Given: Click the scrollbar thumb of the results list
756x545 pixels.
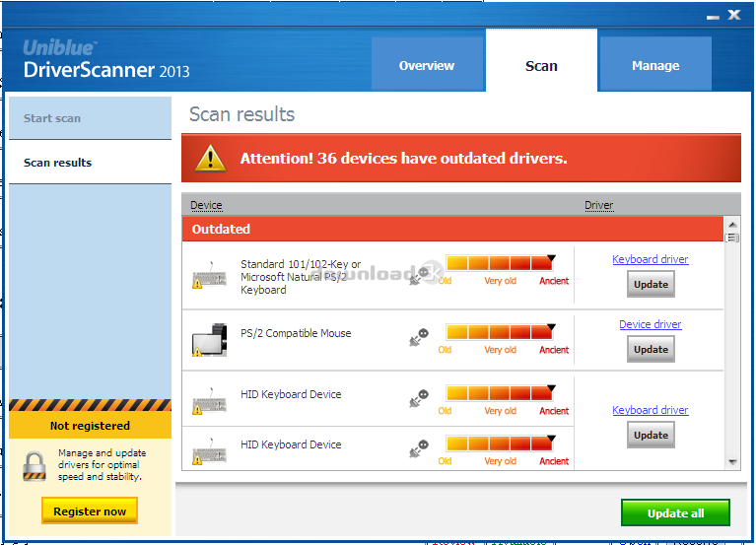Looking at the screenshot, I should click(732, 238).
